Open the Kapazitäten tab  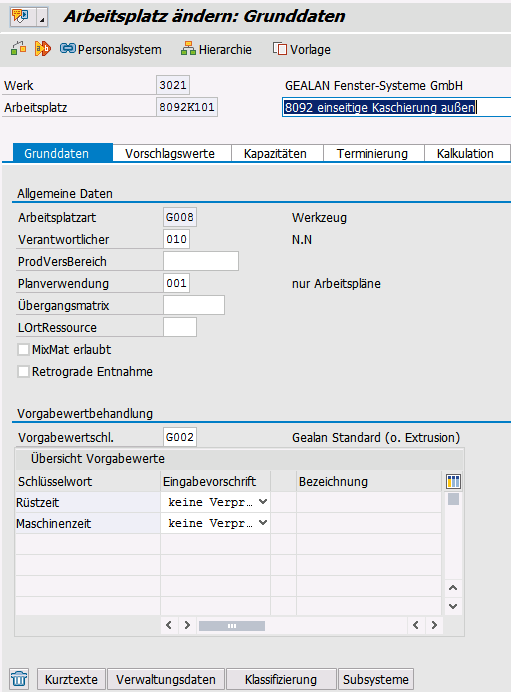click(275, 154)
